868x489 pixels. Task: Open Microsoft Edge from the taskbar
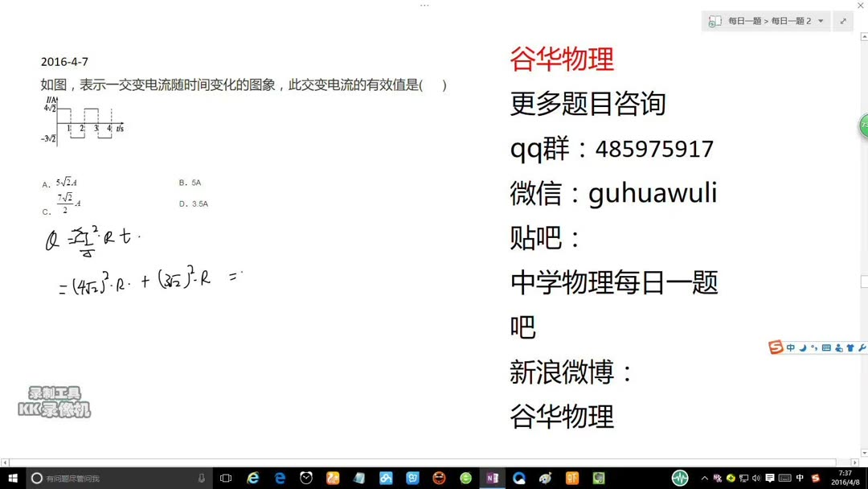pos(279,477)
